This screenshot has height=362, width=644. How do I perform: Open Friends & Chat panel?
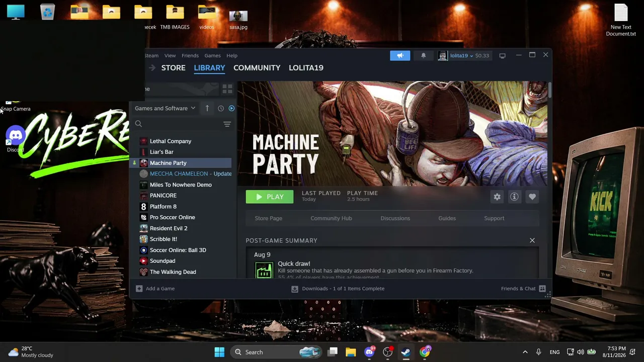click(523, 289)
